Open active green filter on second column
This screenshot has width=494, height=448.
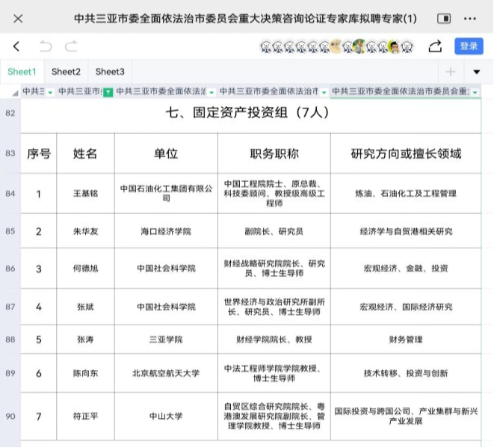pyautogui.click(x=108, y=93)
